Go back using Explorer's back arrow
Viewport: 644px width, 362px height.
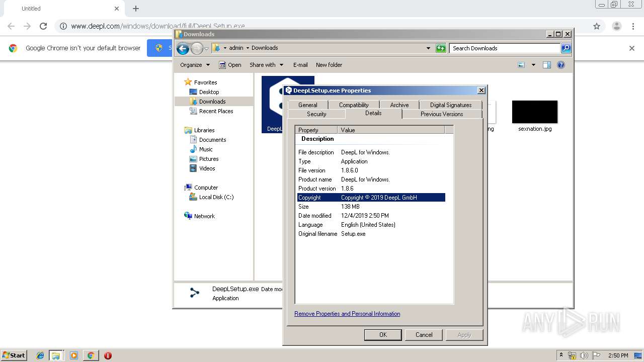pos(183,48)
